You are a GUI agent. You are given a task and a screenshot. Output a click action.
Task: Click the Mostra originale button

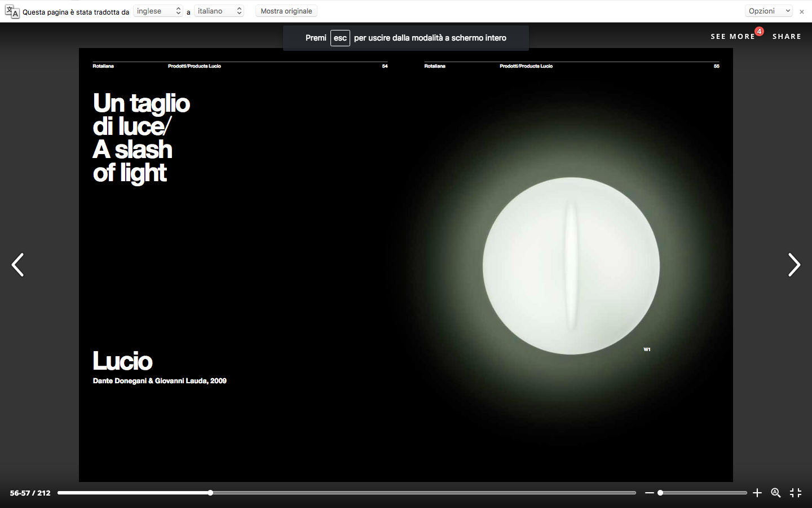pos(286,11)
